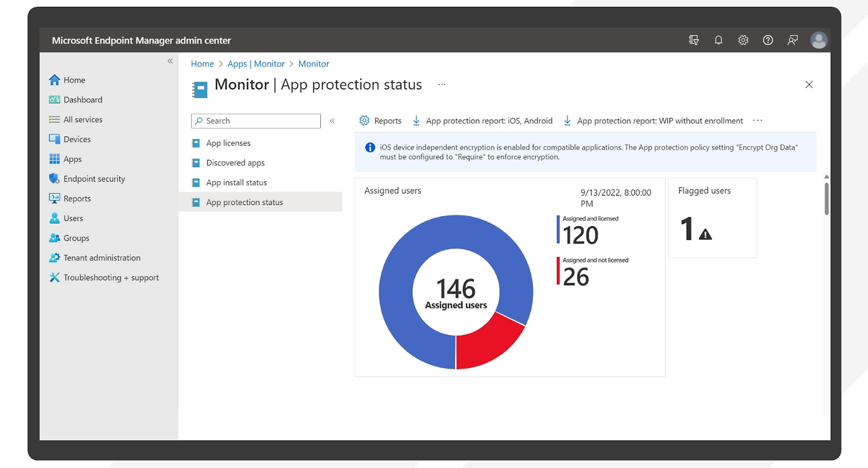Click the Endpoint security shield icon

tap(54, 178)
